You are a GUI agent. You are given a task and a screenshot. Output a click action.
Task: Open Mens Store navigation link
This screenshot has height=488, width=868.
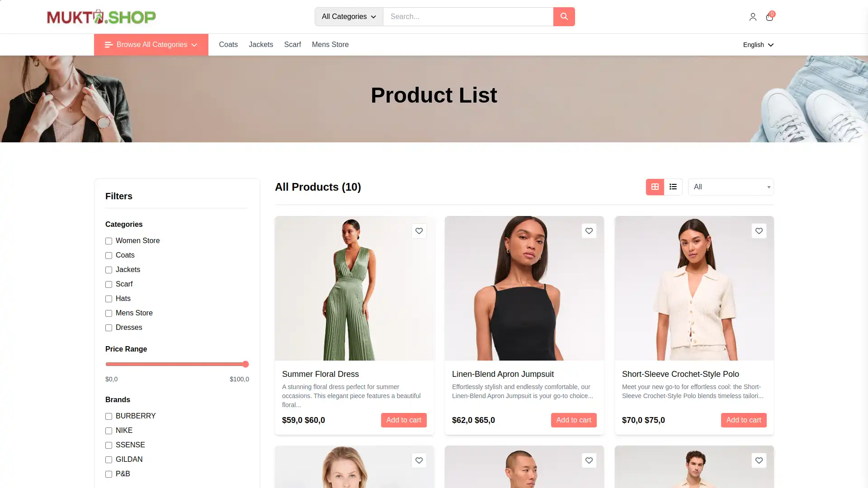point(330,45)
